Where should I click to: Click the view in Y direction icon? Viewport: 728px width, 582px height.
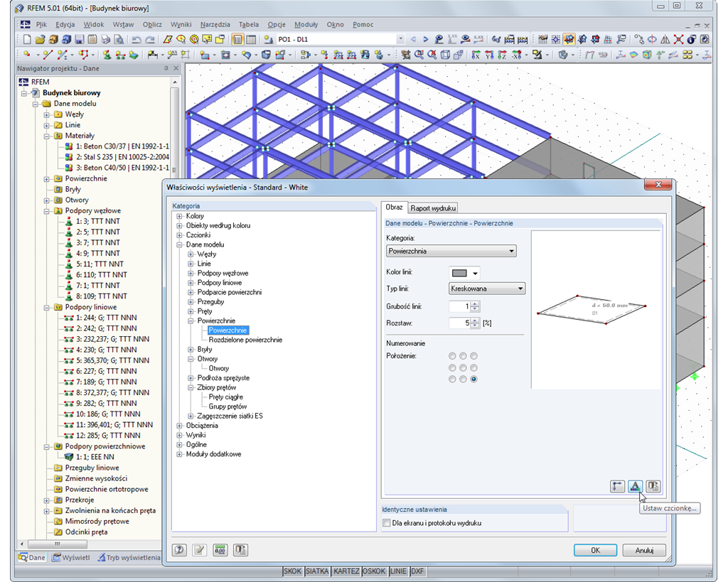(489, 55)
